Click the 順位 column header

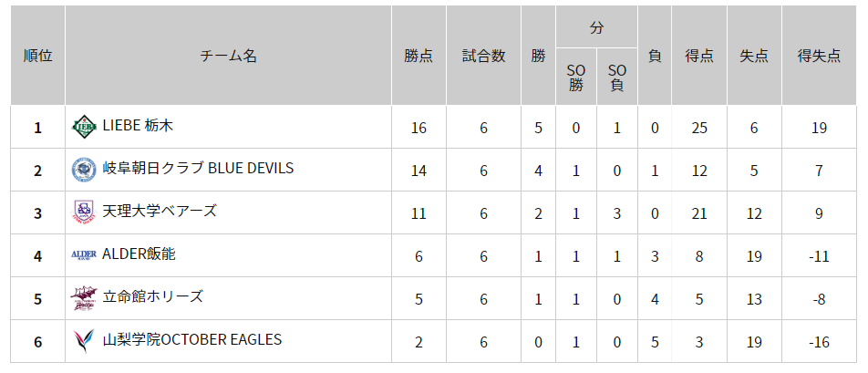37,56
